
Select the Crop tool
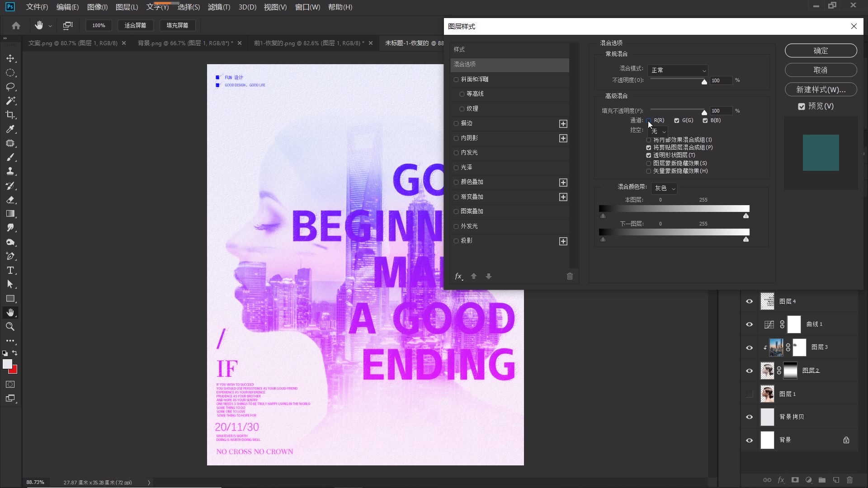pyautogui.click(x=10, y=115)
